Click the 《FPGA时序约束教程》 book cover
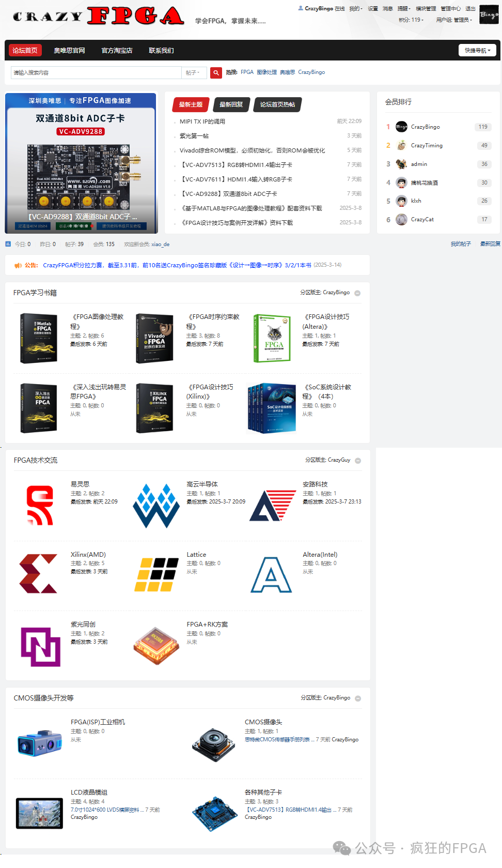 pyautogui.click(x=154, y=338)
